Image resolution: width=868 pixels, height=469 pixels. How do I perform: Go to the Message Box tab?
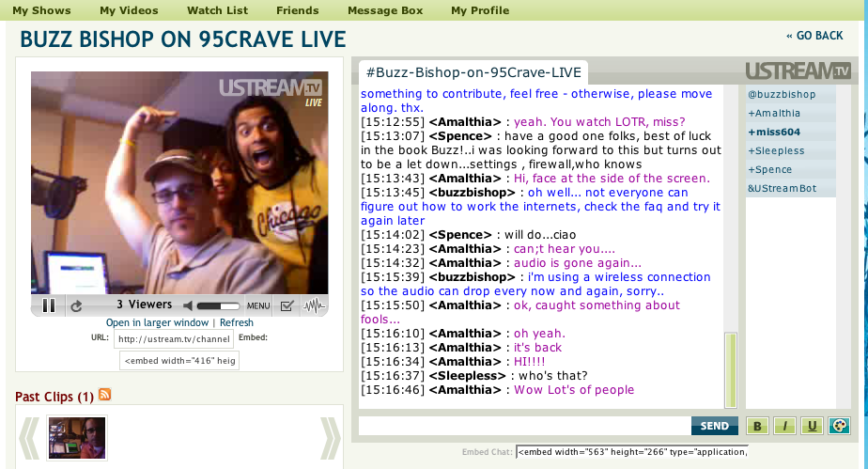tap(385, 10)
